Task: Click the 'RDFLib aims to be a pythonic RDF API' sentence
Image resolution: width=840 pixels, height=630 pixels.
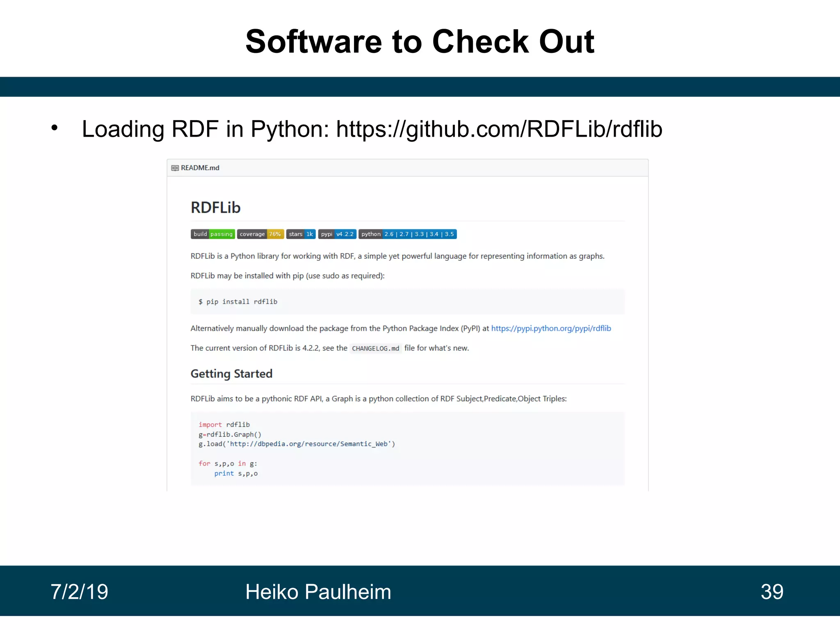Action: [x=379, y=399]
